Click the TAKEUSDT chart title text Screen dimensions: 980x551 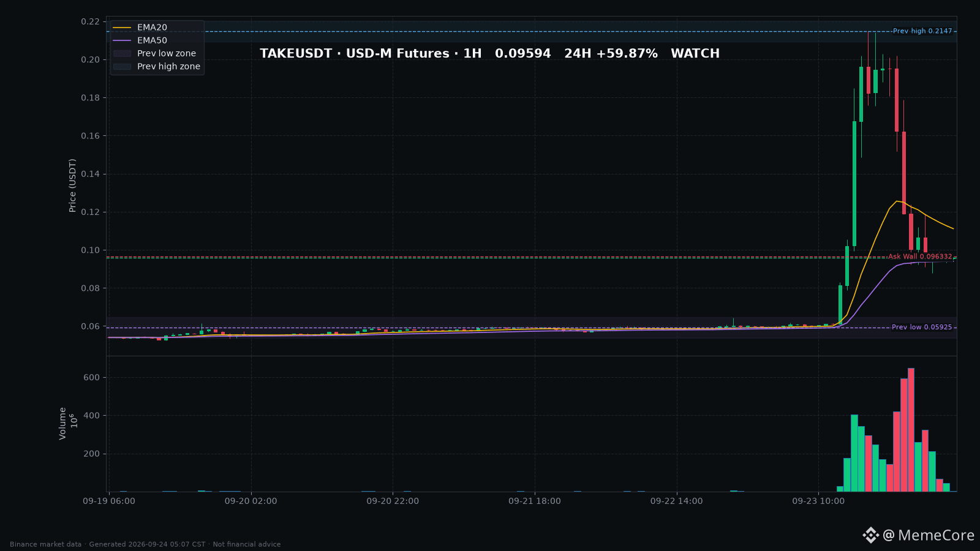pos(489,53)
